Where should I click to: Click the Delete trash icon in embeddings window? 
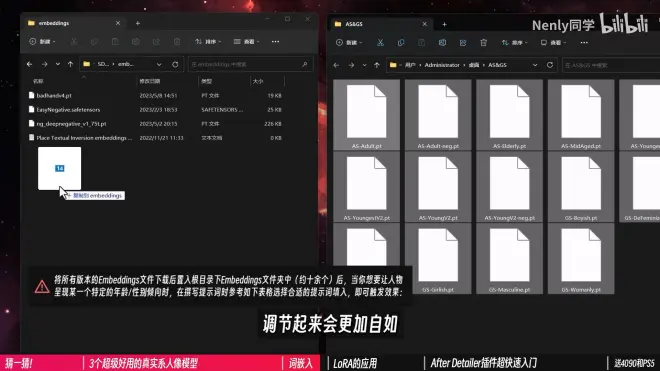[177, 42]
